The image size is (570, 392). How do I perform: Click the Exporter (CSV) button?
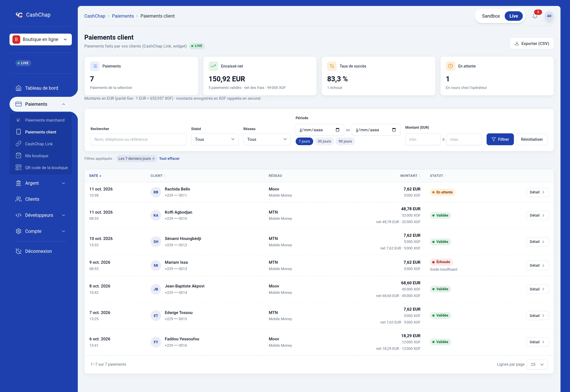532,44
